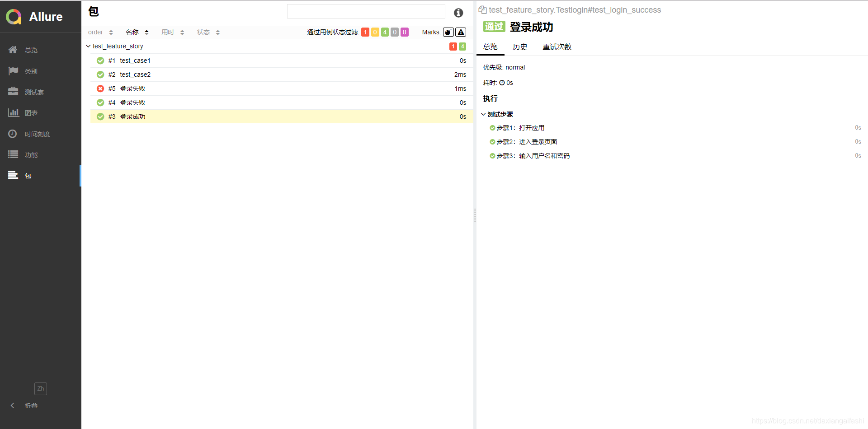868x429 pixels.
Task: Open selected test #3 登录成功
Action: pyautogui.click(x=282, y=117)
